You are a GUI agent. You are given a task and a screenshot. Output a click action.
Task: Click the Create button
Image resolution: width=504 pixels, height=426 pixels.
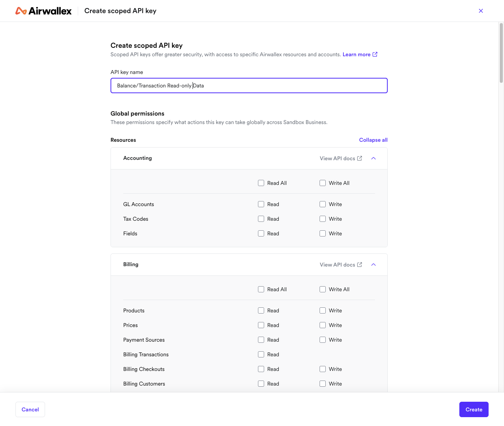474,409
